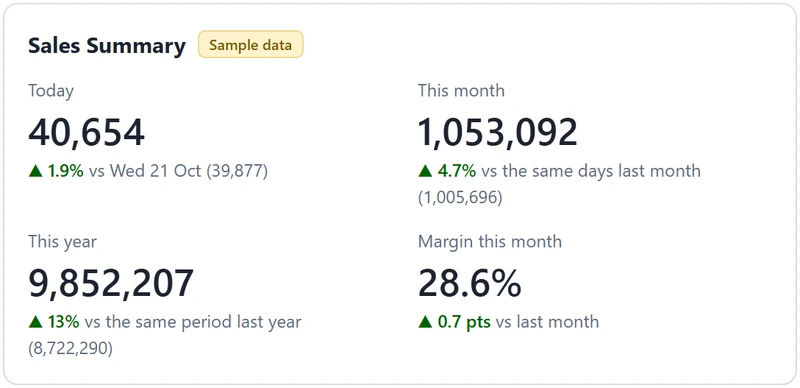The image size is (800, 388).
Task: Click vs the same days last month text
Action: pyautogui.click(x=591, y=171)
